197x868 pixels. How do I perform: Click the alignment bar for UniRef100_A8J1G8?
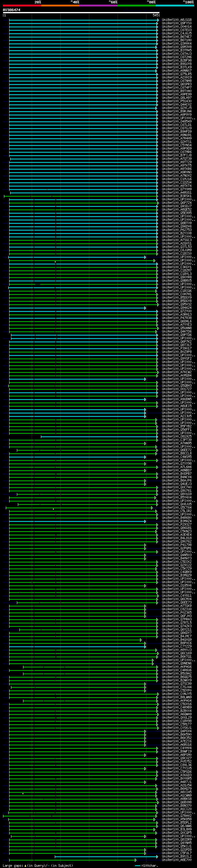[x=84, y=20]
